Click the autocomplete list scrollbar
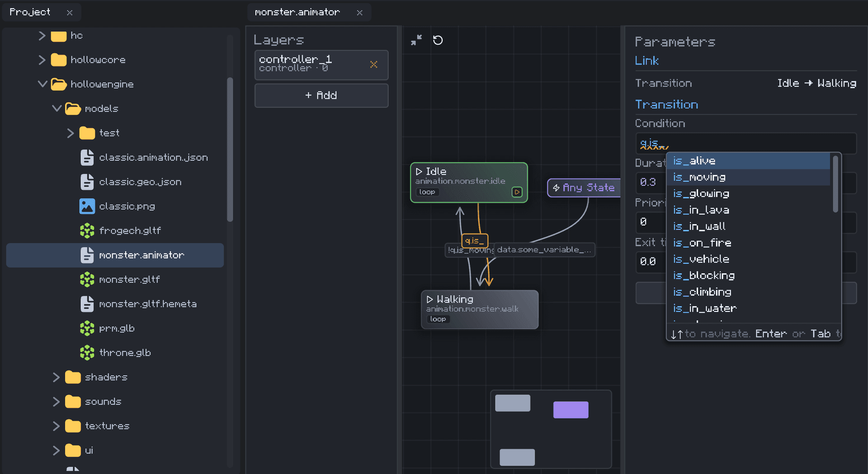868x474 pixels. click(x=835, y=184)
